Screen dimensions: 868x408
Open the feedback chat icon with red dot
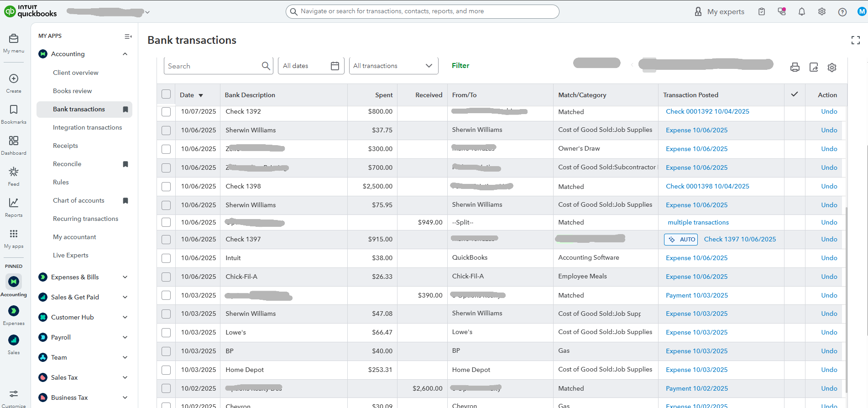pos(782,11)
